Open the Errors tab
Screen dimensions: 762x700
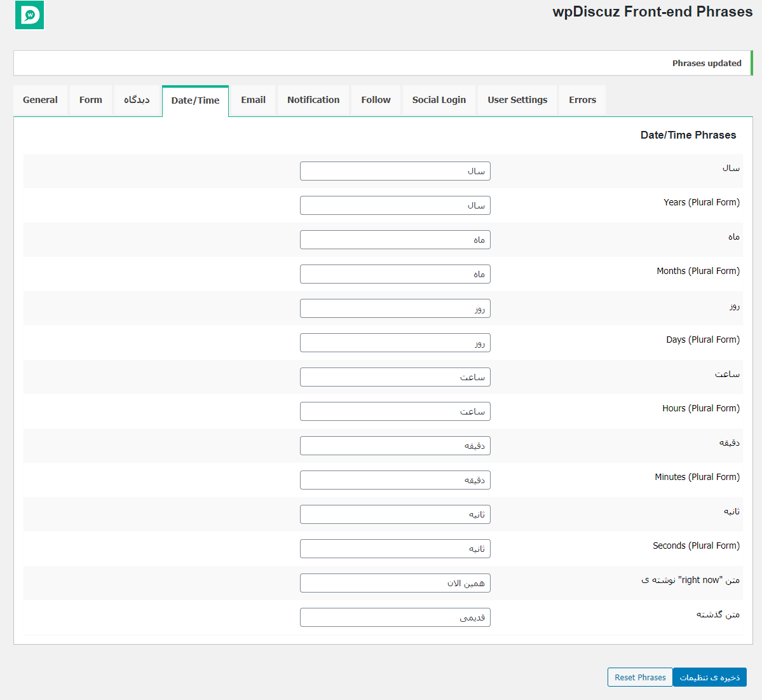582,100
